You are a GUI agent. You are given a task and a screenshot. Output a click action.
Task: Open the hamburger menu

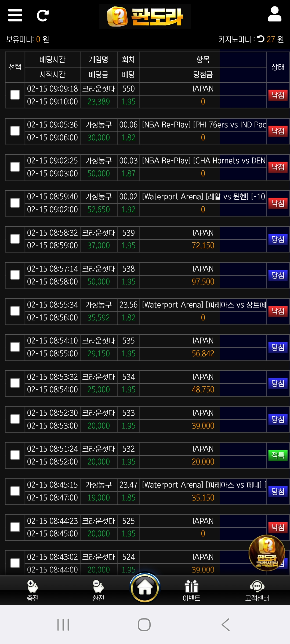click(x=15, y=15)
